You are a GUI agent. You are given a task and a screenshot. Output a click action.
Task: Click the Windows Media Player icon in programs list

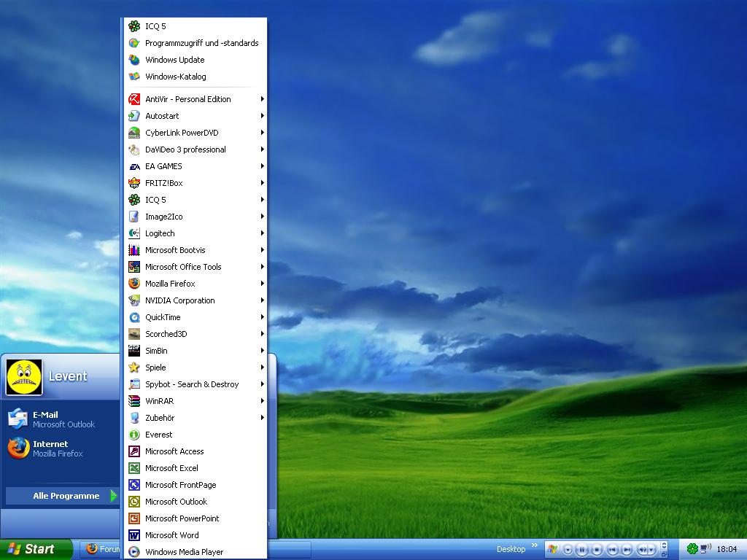click(134, 552)
